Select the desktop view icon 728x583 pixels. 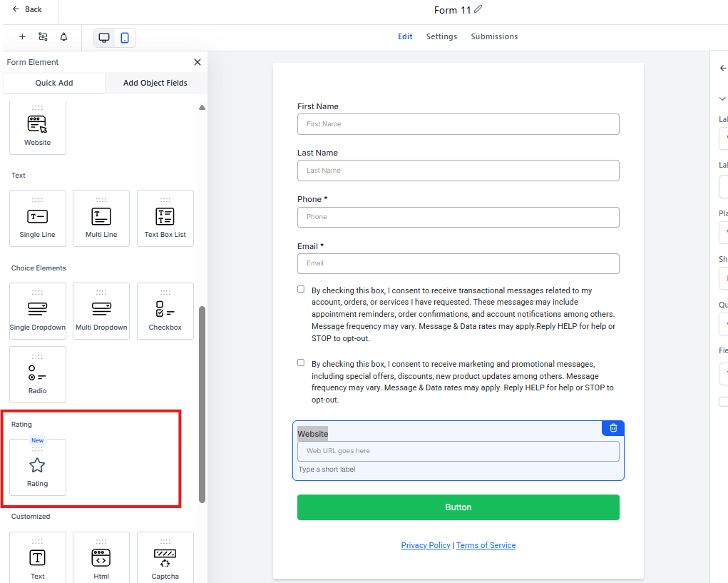point(104,38)
